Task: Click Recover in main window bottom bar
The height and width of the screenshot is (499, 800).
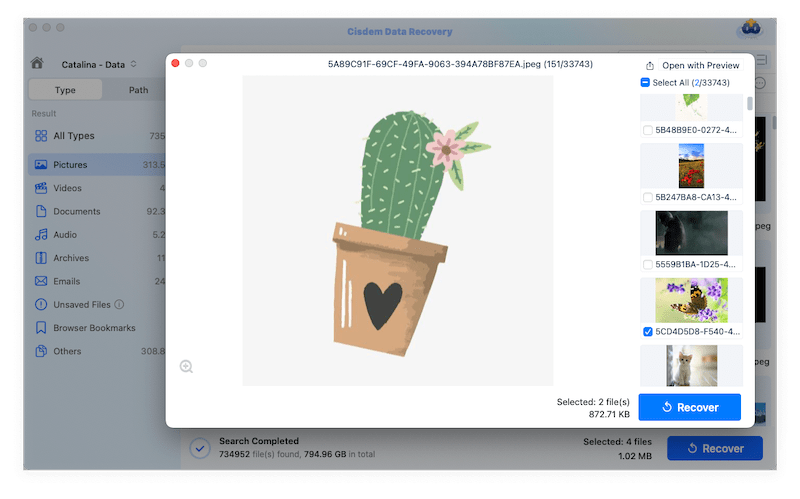Action: tap(715, 448)
